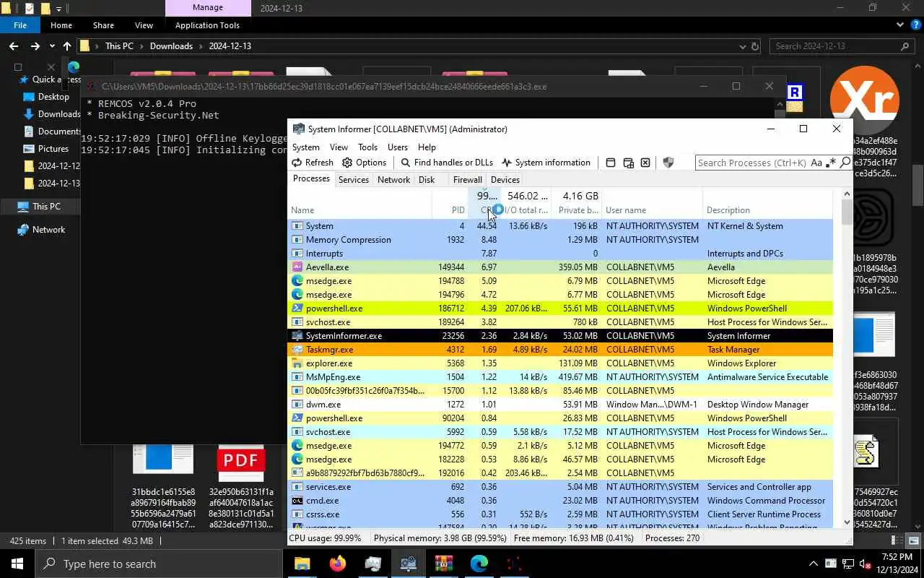The image size is (924, 578).
Task: Open the View menu in System Informer
Action: click(339, 147)
